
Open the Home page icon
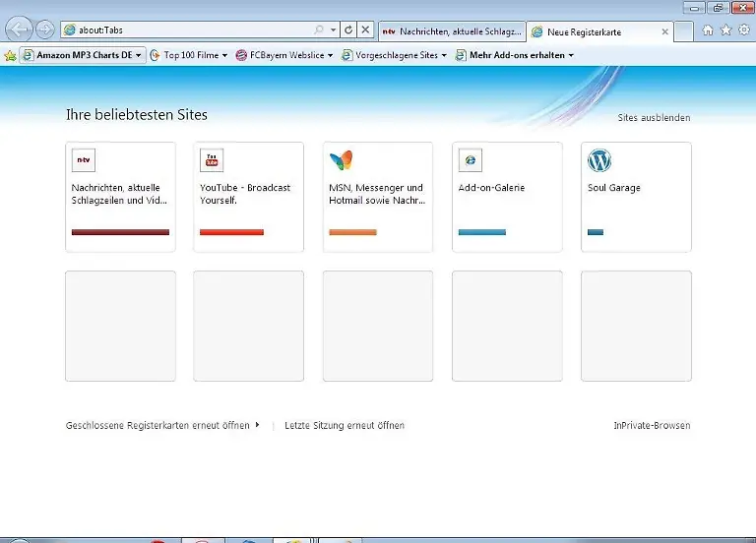pyautogui.click(x=708, y=30)
